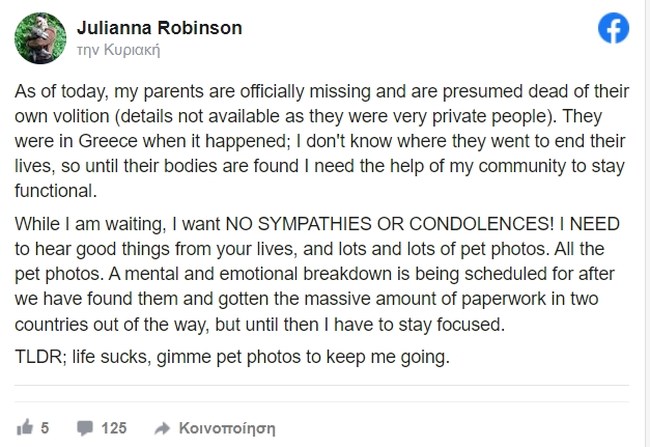Viewport: 650px width, 447px height.
Task: Click the comment bubble icon
Action: click(84, 427)
